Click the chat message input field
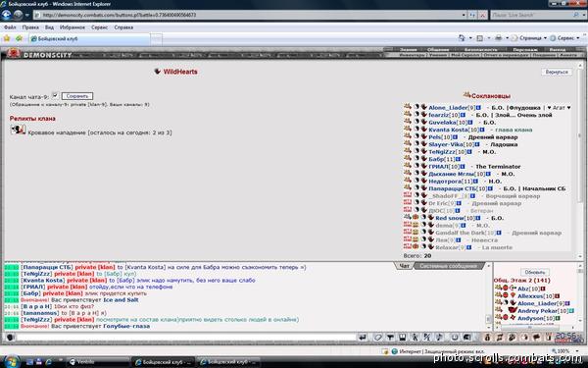This screenshot has width=588, height=368. point(185,338)
